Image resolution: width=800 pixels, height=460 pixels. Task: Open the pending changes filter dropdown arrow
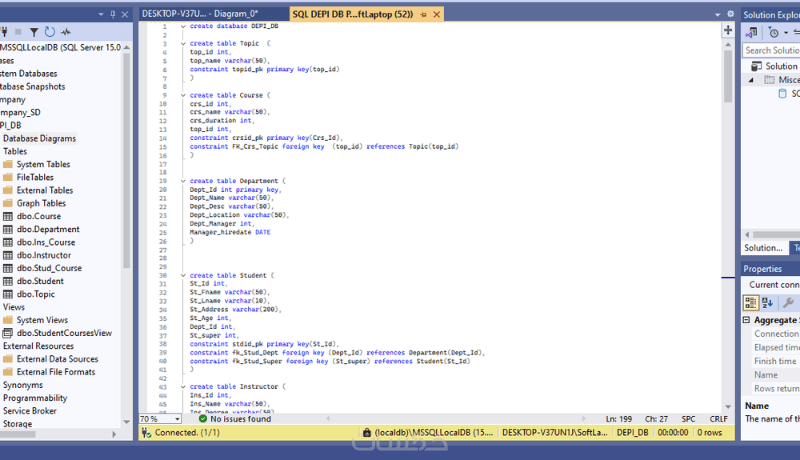(x=786, y=33)
